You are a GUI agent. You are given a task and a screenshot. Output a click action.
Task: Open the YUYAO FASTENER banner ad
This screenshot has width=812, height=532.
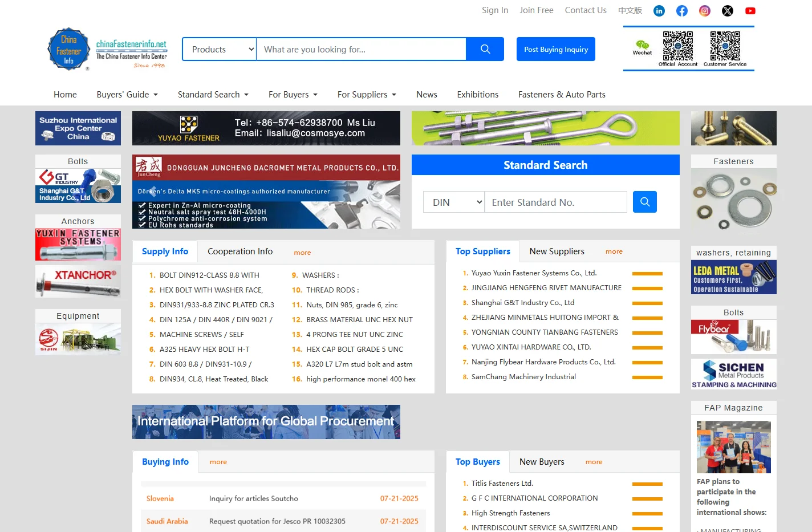click(266, 128)
